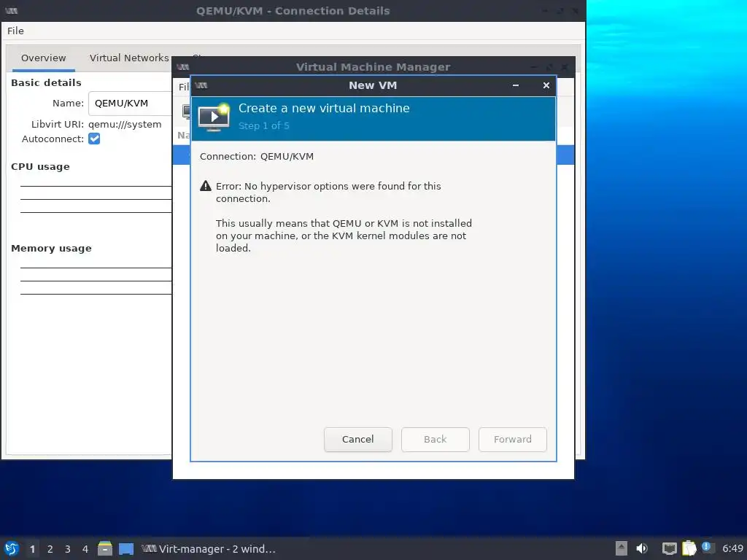This screenshot has height=560, width=747.
Task: Open File menu in Connection Details window
Action: 15,31
